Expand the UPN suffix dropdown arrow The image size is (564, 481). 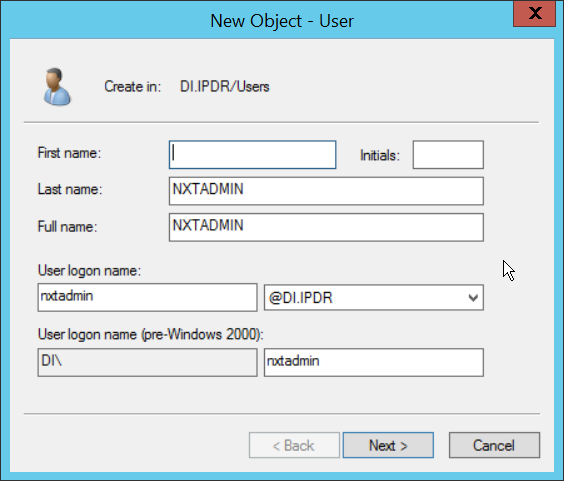(473, 298)
